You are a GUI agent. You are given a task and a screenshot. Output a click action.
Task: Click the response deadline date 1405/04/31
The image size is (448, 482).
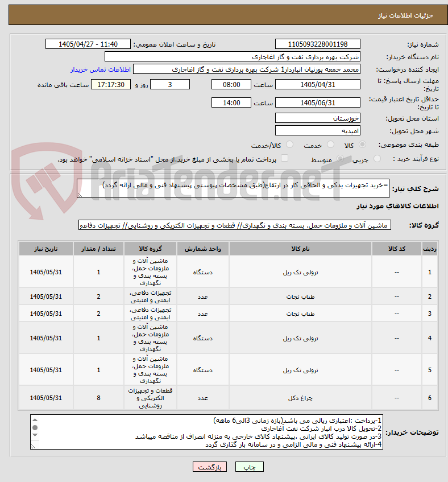(x=317, y=85)
